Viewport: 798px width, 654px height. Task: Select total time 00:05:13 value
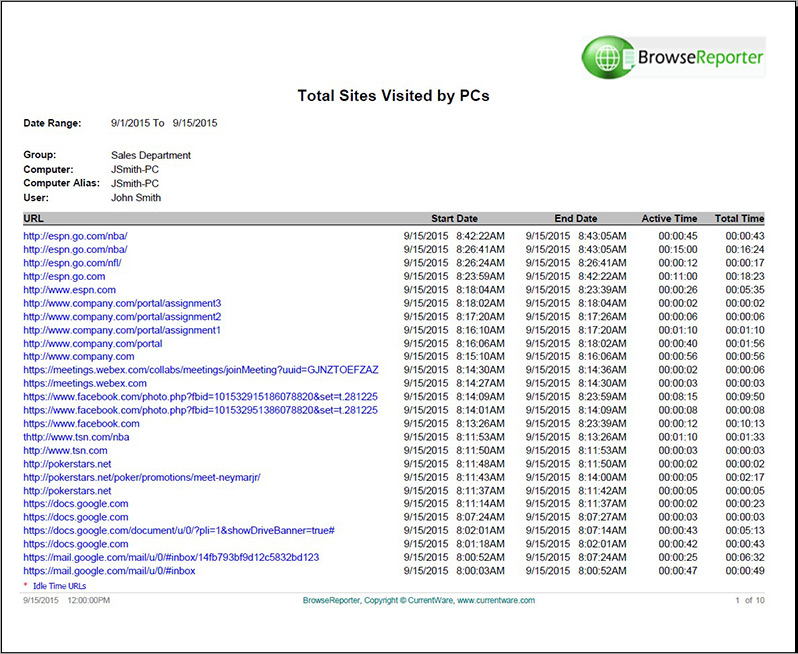pos(745,530)
